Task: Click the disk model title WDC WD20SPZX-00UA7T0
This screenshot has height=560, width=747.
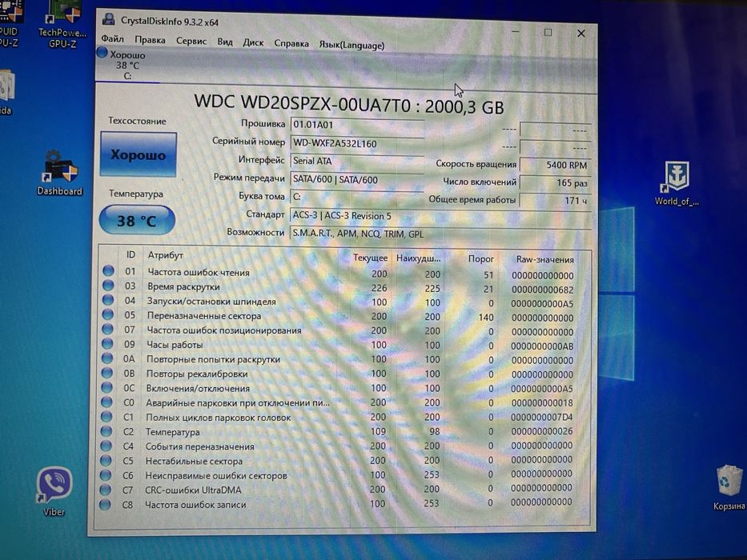Action: (302, 103)
